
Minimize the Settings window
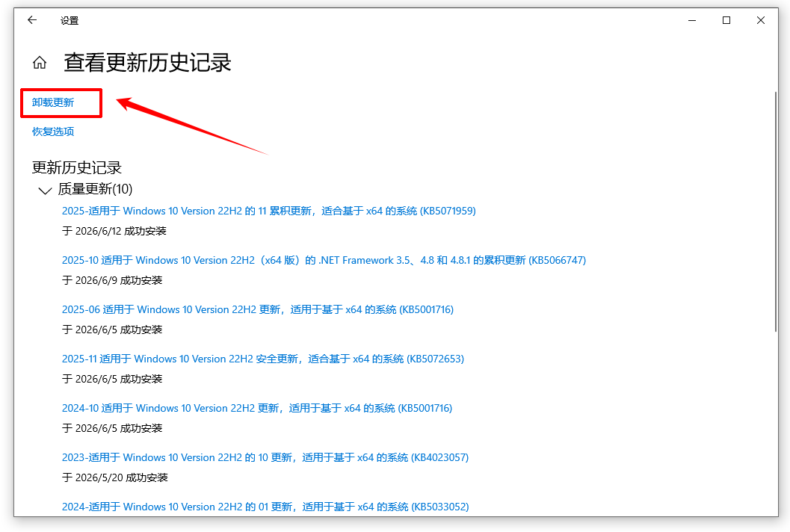692,20
